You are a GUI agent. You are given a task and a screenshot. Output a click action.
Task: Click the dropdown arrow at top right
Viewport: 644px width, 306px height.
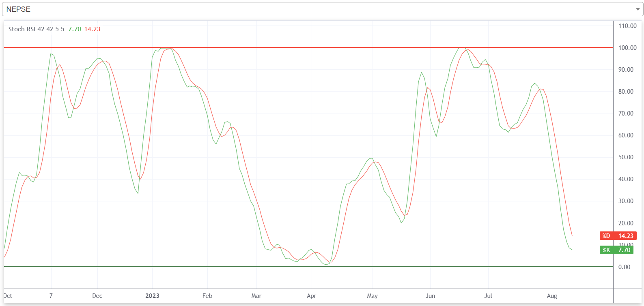(638, 9)
